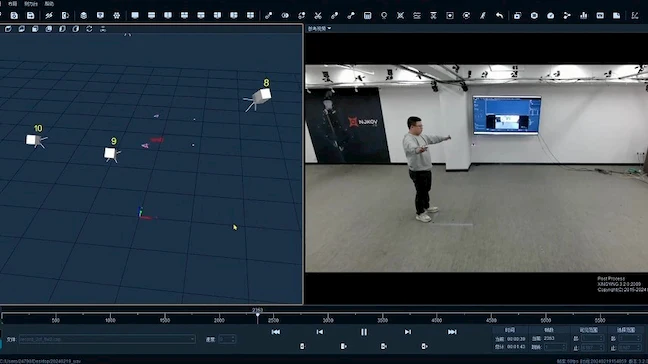Open the reference video view dropdown arrow
The image size is (648, 364).
coord(329,29)
